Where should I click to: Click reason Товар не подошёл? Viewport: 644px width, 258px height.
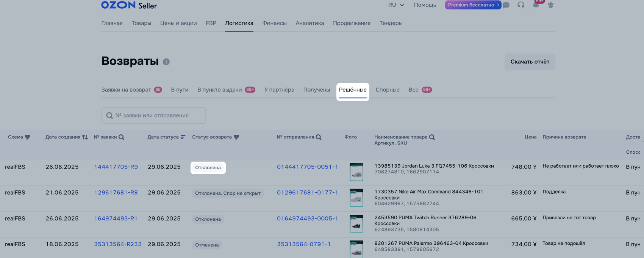(564, 244)
